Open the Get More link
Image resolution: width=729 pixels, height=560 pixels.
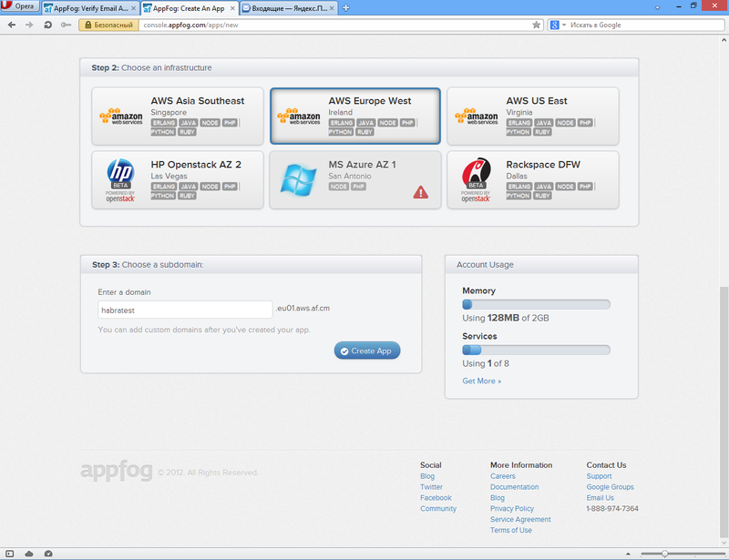point(482,382)
